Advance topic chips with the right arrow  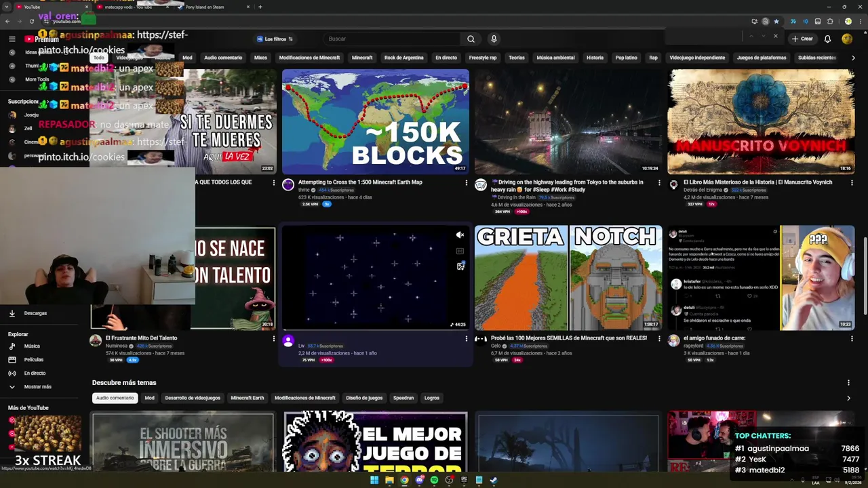tap(848, 398)
